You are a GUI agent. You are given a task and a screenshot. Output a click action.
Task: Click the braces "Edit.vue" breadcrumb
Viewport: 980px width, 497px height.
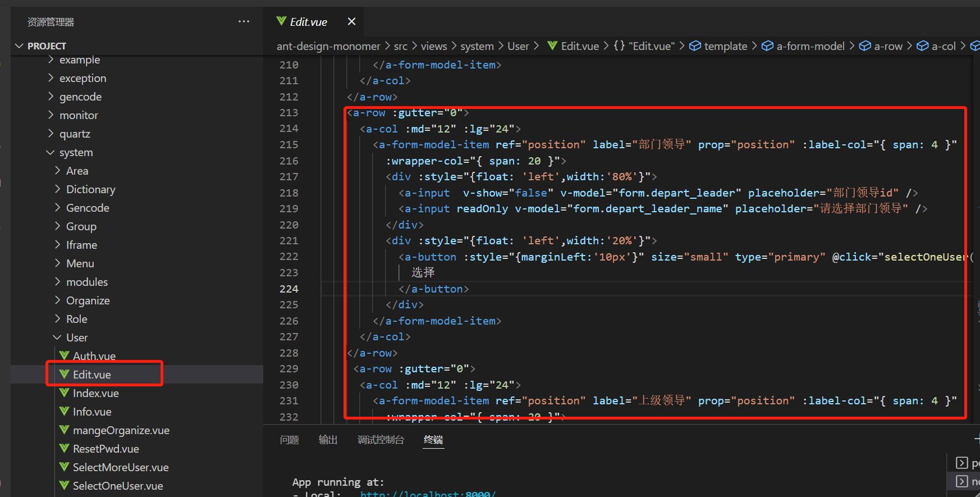tap(644, 46)
